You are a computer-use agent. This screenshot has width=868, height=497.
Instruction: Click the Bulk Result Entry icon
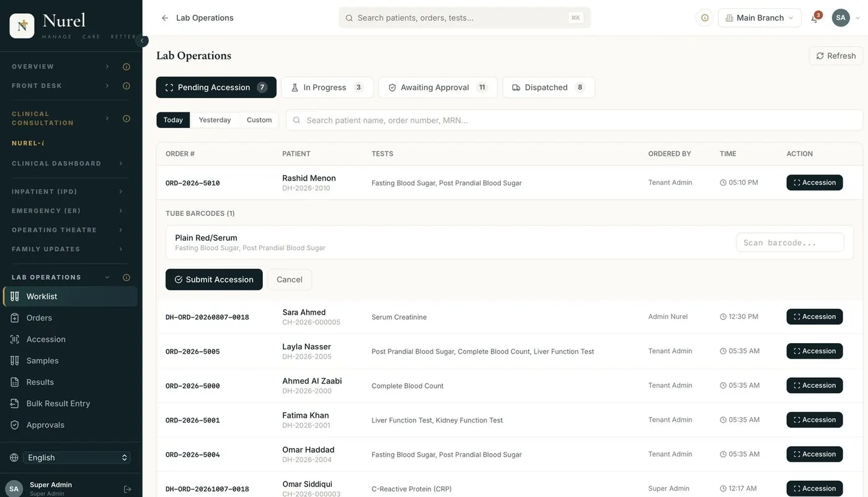pos(15,403)
